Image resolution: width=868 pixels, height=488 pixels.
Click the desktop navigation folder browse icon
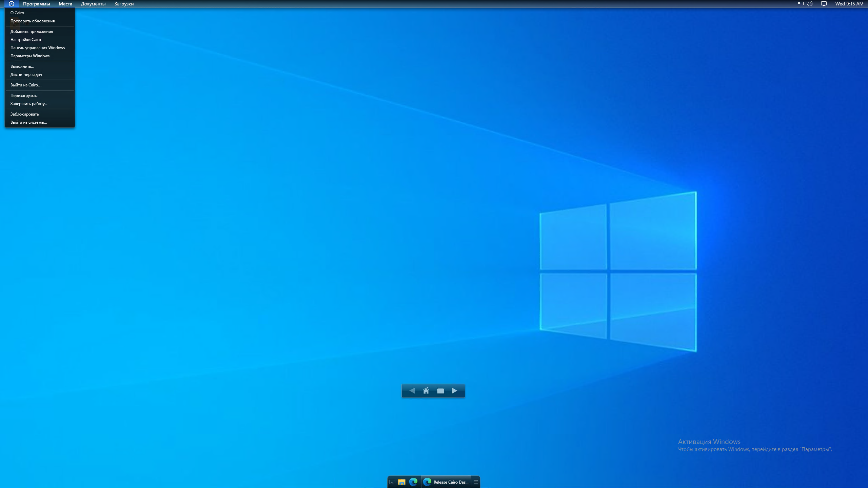(x=440, y=391)
